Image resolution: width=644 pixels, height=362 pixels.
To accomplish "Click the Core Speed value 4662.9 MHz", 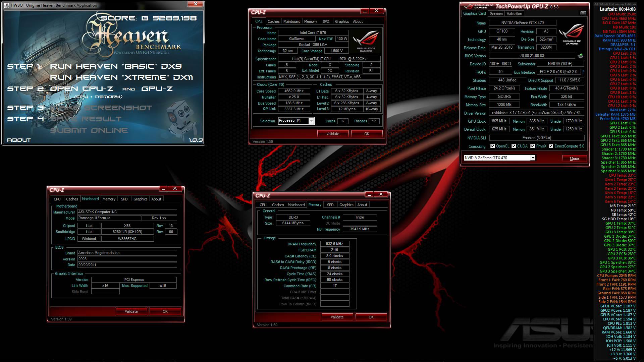I will tap(294, 91).
